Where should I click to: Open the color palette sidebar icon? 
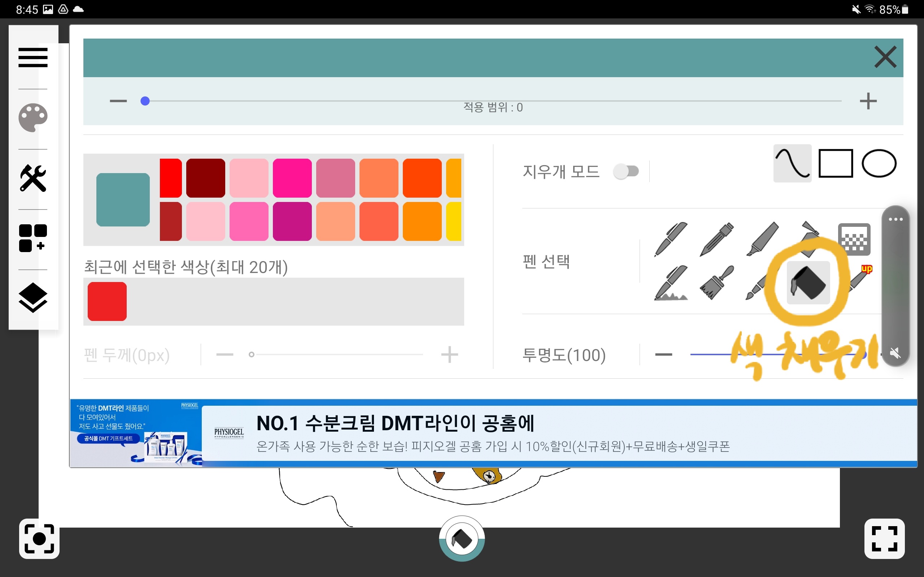33,118
